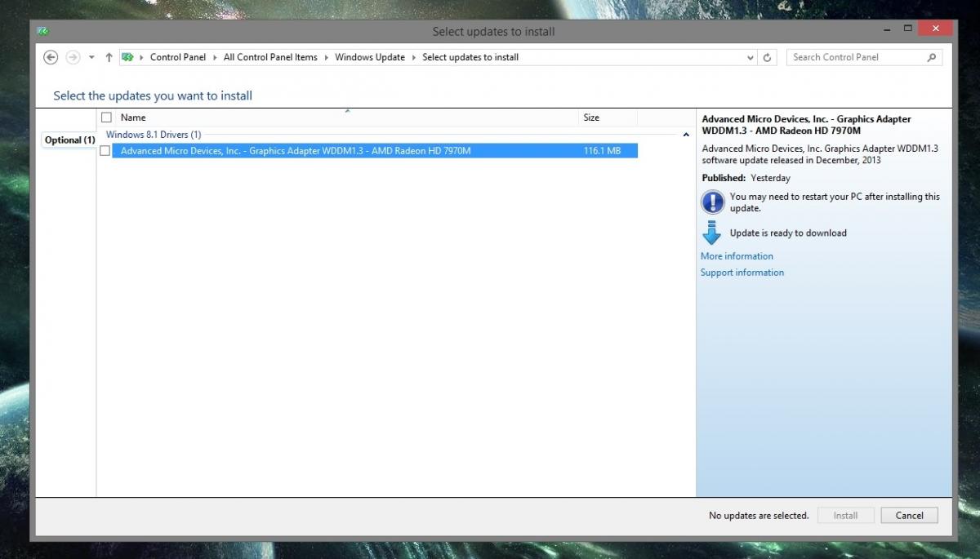The width and height of the screenshot is (980, 559).
Task: Select the 'Select updates to install' breadcrumb
Action: (x=470, y=57)
